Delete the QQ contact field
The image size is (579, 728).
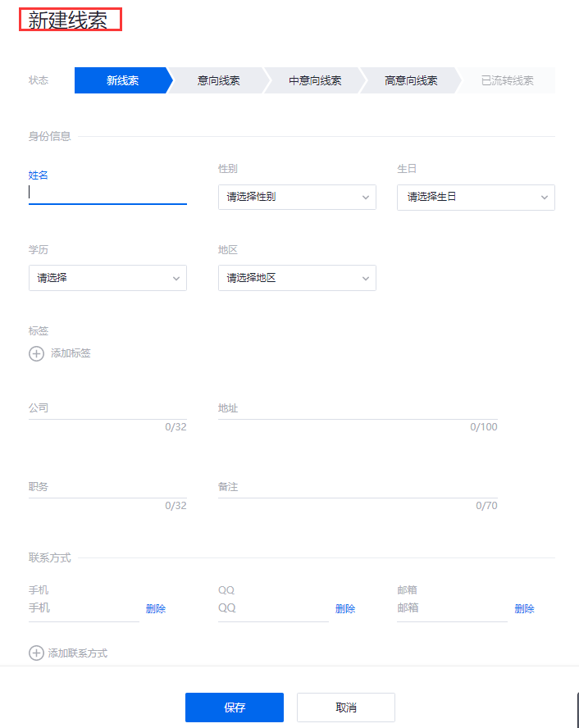[345, 608]
